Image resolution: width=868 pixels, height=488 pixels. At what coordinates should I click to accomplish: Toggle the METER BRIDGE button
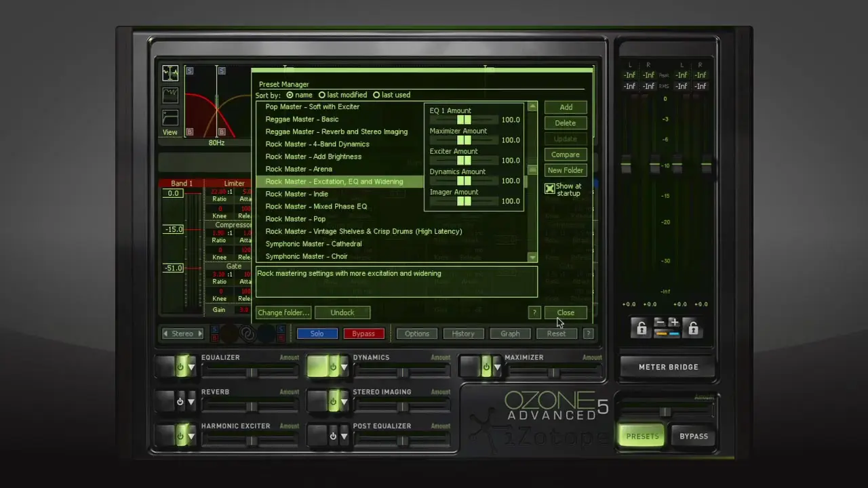tap(668, 367)
